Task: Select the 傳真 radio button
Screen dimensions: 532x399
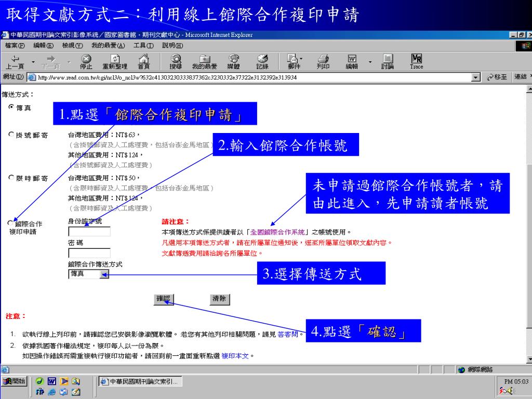Action: point(11,107)
